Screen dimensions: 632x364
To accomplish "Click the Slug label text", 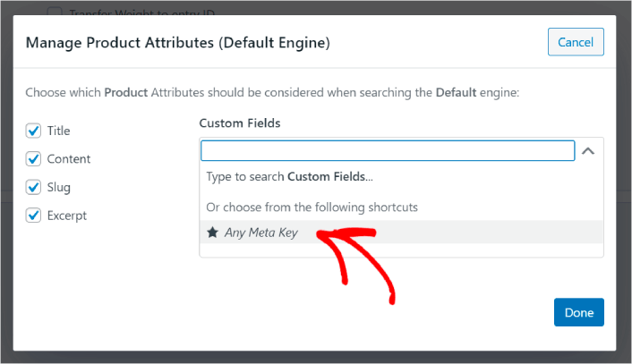I will [x=59, y=188].
